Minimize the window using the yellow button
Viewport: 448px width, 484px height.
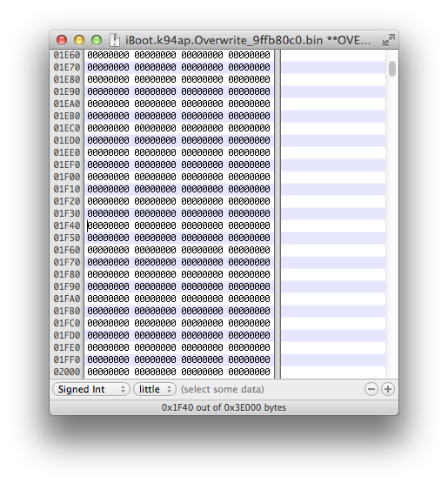(x=79, y=40)
